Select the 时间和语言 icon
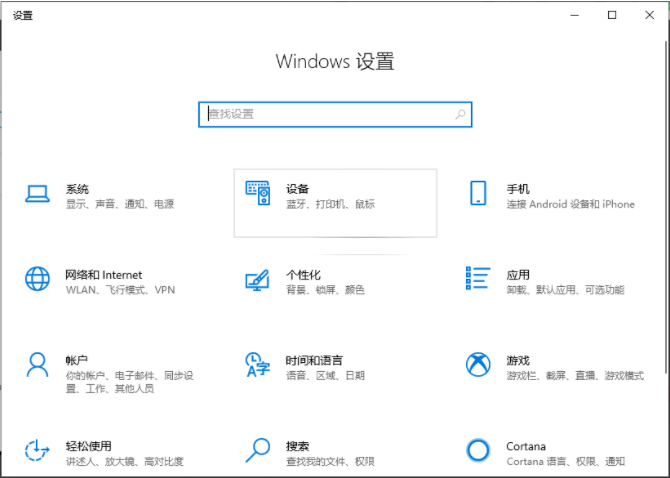The width and height of the screenshot is (670, 478). point(258,365)
